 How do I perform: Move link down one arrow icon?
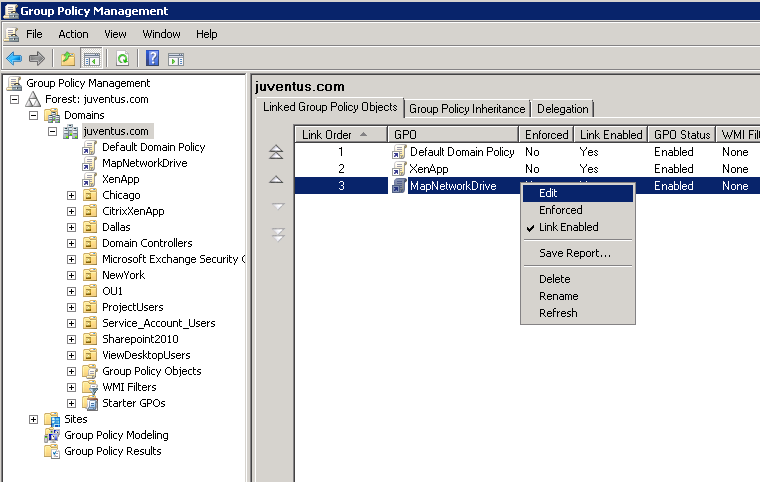(x=278, y=206)
